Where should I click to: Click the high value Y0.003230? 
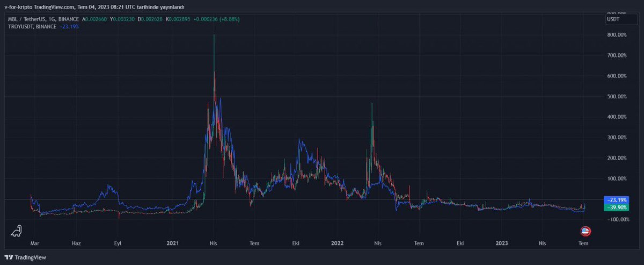123,19
